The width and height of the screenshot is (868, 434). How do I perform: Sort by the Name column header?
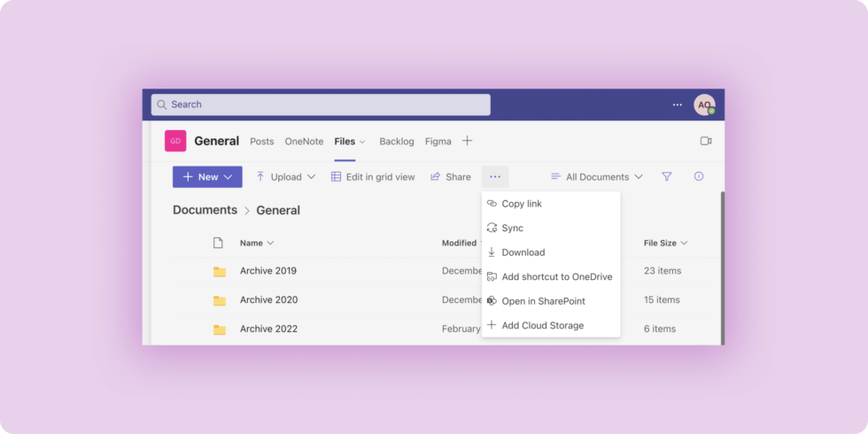[x=252, y=243]
